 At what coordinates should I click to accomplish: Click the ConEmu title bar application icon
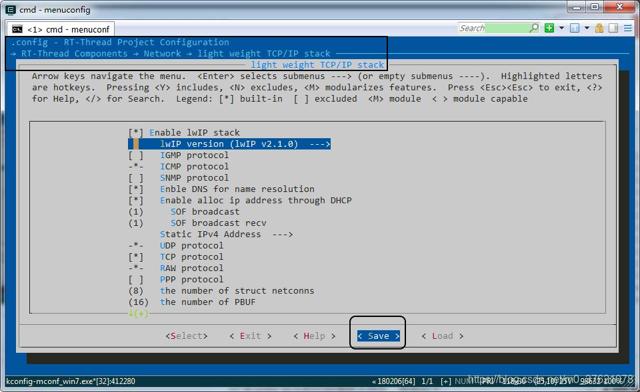[11, 9]
